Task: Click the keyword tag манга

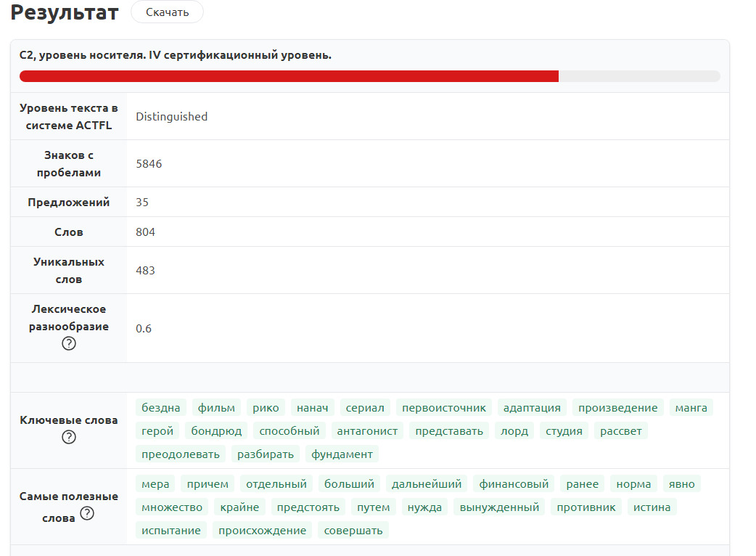Action: click(691, 408)
